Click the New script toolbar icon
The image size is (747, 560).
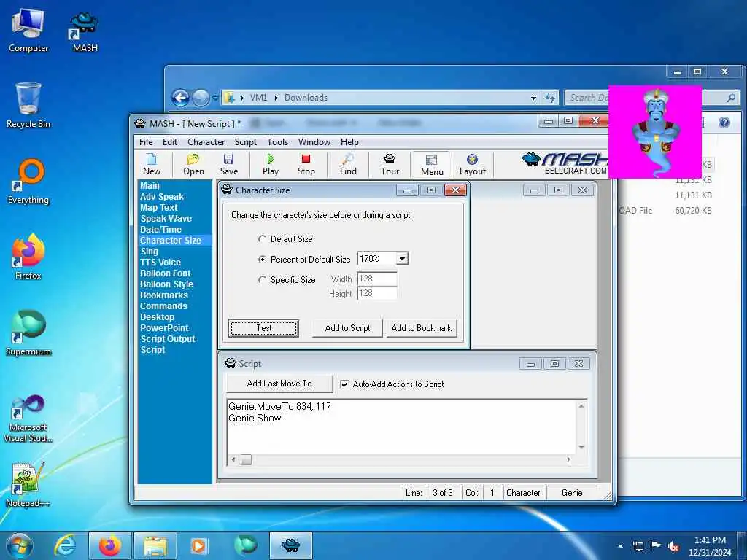152,164
